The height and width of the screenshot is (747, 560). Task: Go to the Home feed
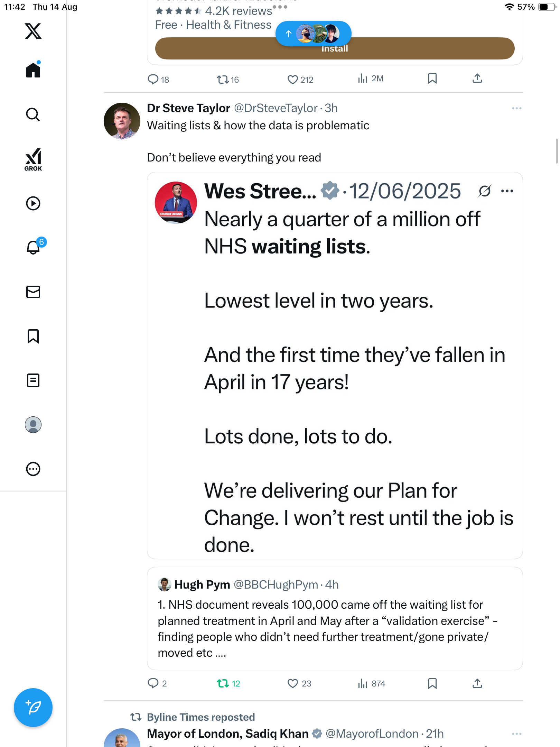(33, 70)
